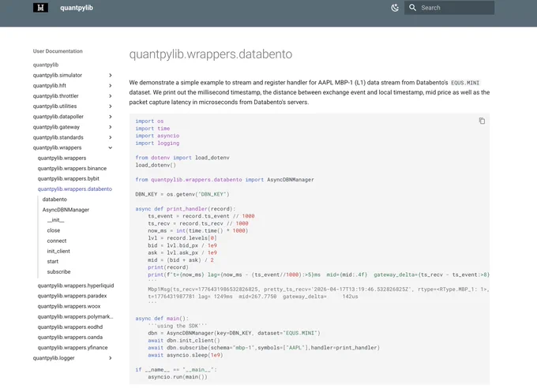Go to the start method entry
The image size is (537, 392).
coord(53,261)
